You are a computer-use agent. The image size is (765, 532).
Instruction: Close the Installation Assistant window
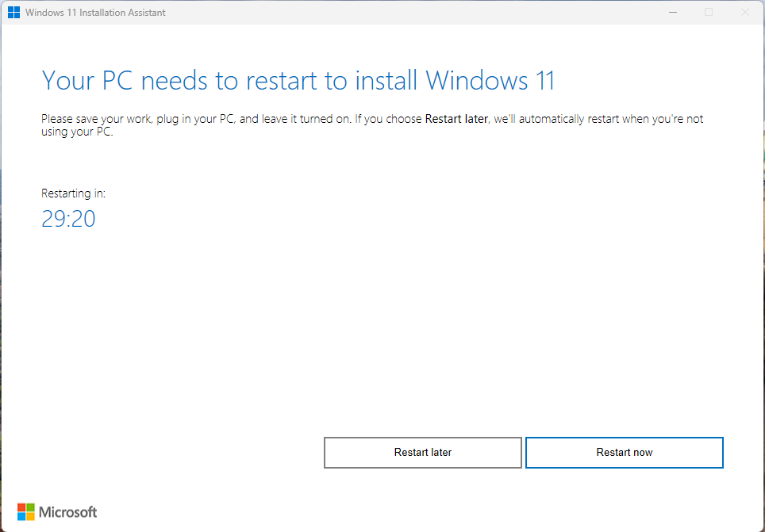click(x=744, y=12)
